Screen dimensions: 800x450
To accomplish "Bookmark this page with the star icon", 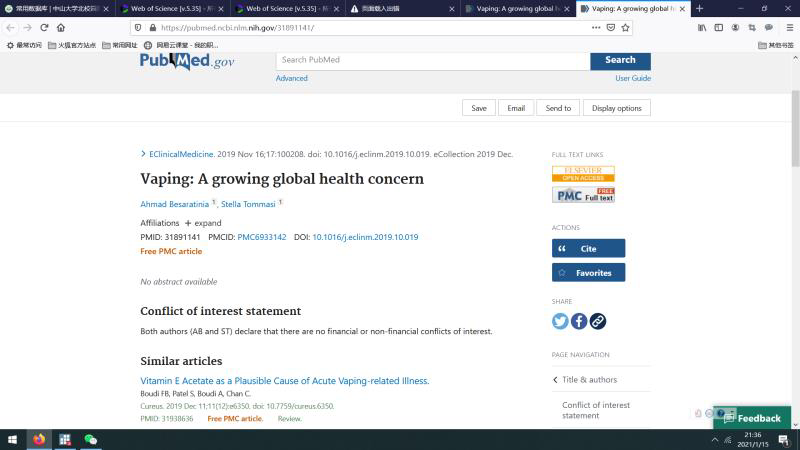I will click(625, 28).
